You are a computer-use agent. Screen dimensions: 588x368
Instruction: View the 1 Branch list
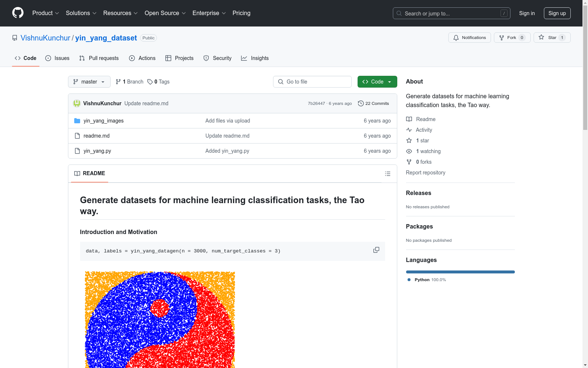[x=129, y=82]
